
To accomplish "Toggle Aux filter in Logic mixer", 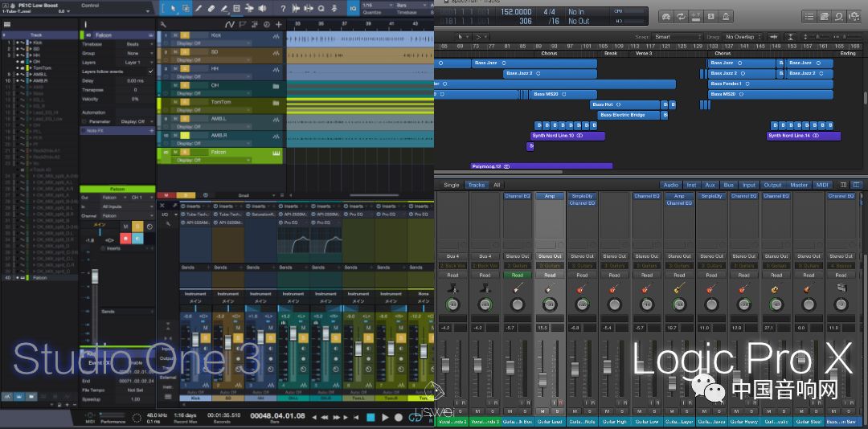I will 710,185.
